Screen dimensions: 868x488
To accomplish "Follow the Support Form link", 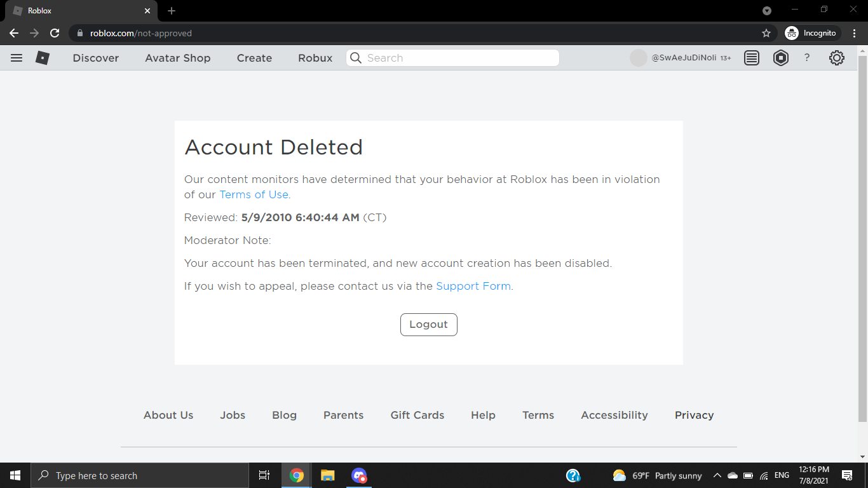I will [x=473, y=286].
